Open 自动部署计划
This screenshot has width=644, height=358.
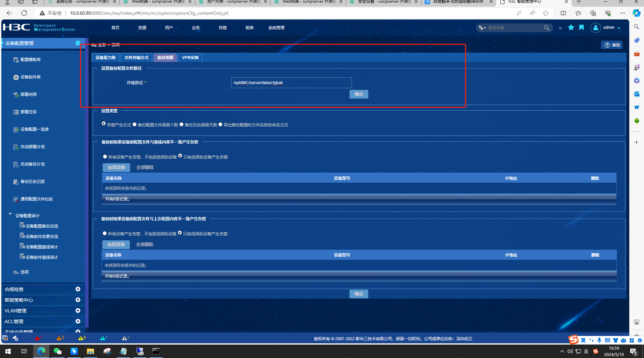(29, 147)
